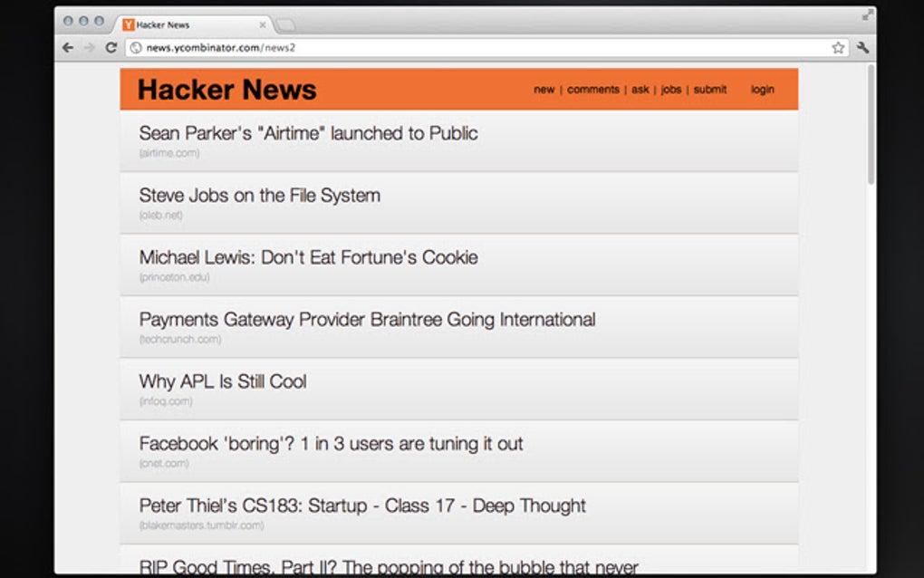Click the window minimize (middle) traffic-light button

click(x=83, y=21)
